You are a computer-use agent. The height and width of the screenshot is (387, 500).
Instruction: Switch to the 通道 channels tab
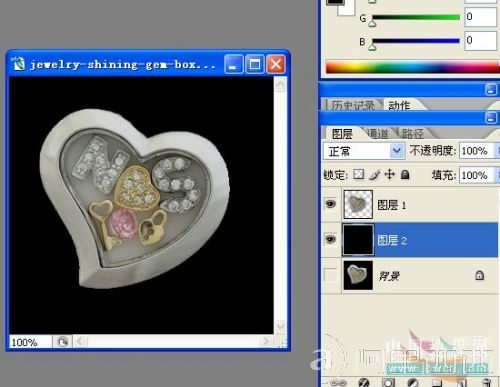pos(377,134)
